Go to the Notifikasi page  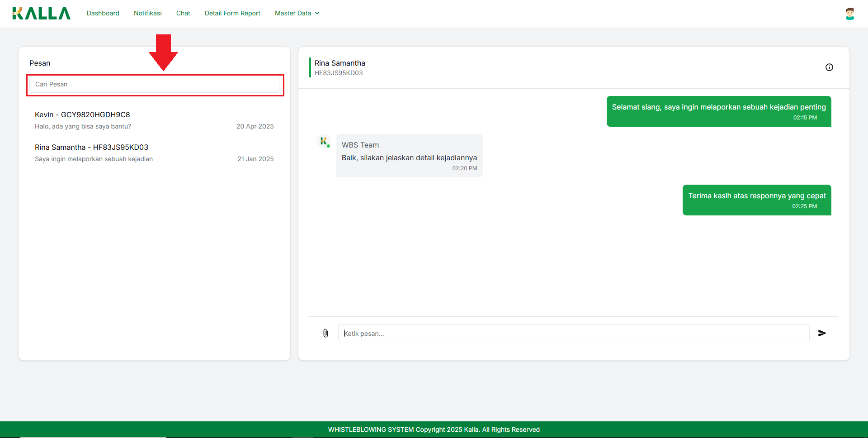(148, 13)
